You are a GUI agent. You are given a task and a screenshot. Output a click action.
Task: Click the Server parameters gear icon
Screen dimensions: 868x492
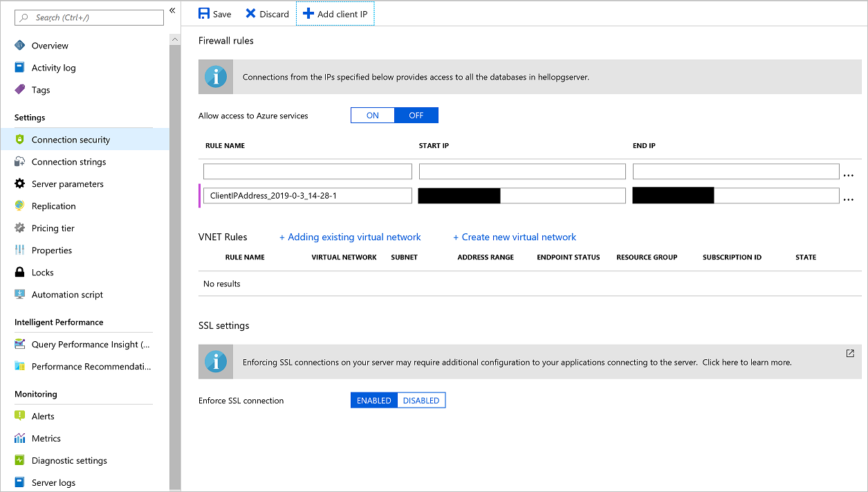pyautogui.click(x=20, y=184)
